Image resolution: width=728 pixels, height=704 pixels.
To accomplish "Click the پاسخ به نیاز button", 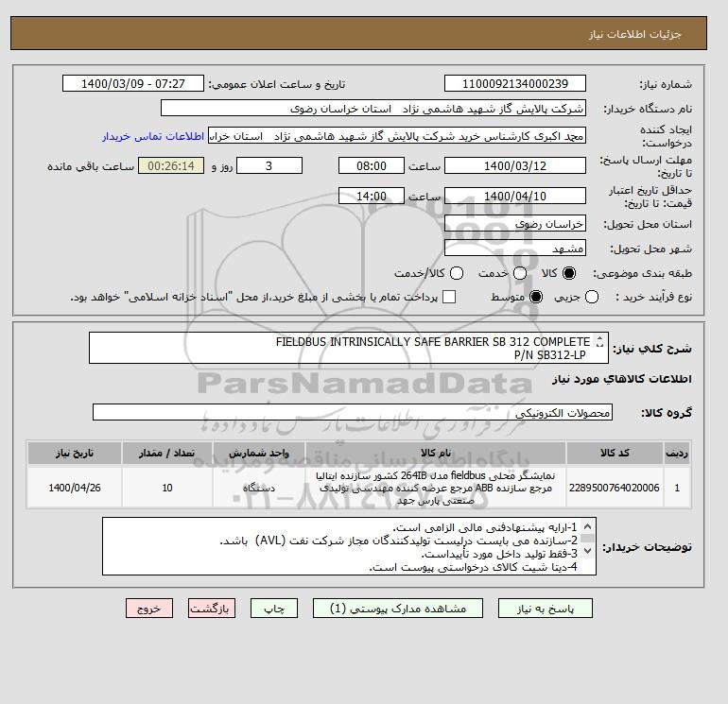I will 546,609.
